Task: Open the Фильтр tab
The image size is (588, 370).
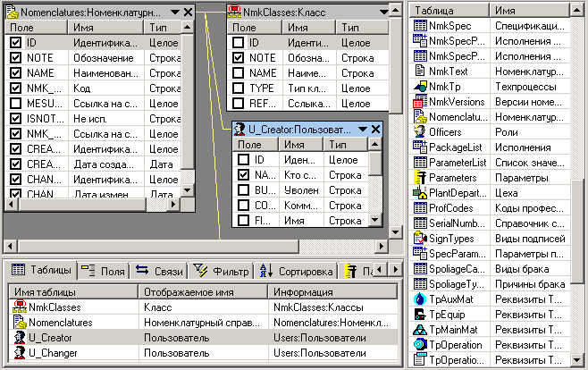Action: pos(219,270)
